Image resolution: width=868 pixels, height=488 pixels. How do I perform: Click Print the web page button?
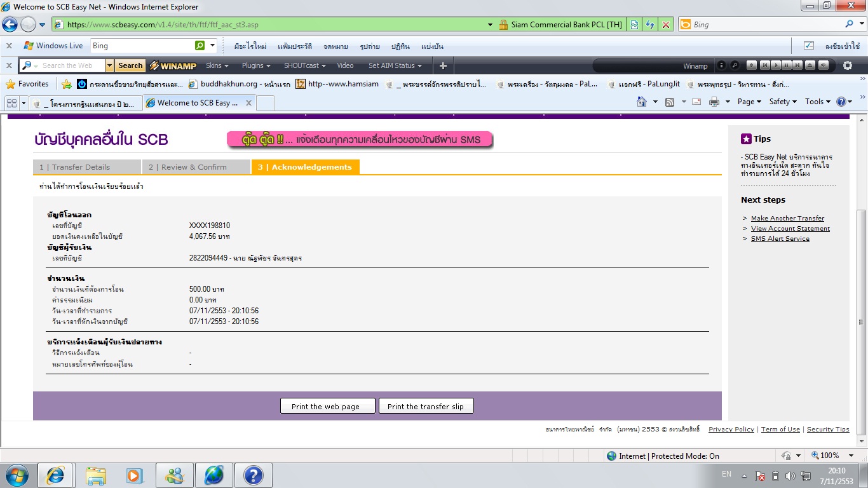[328, 406]
